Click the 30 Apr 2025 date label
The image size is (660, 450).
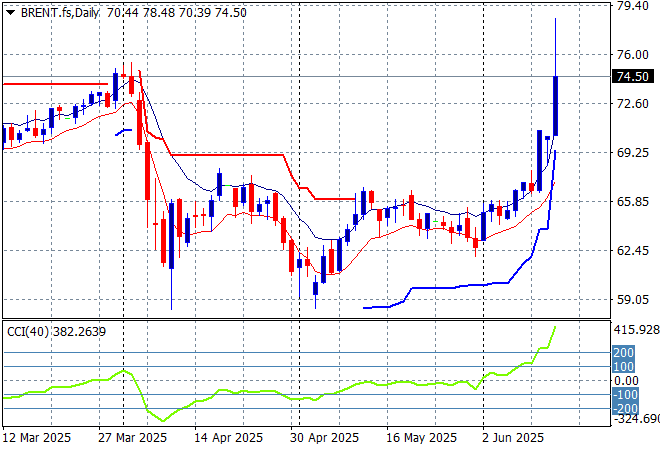pos(325,438)
